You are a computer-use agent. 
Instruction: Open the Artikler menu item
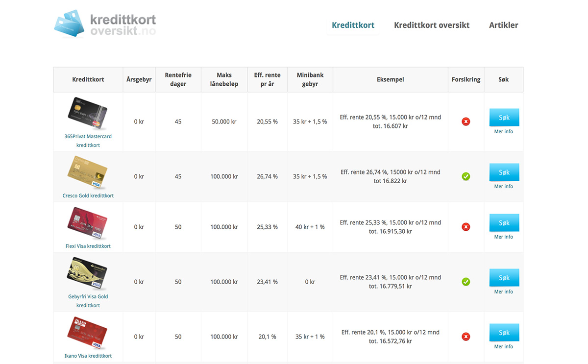pyautogui.click(x=503, y=25)
